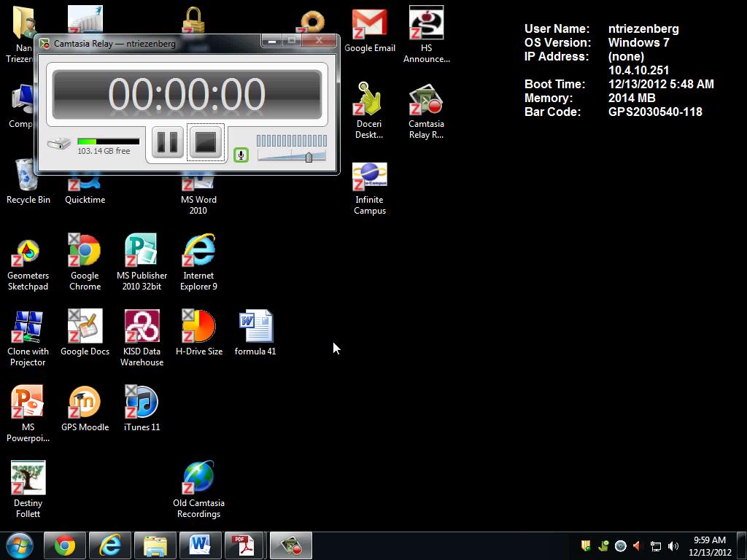The width and height of the screenshot is (747, 560).
Task: Select the Google Docs desktop shortcut
Action: pyautogui.click(x=85, y=332)
